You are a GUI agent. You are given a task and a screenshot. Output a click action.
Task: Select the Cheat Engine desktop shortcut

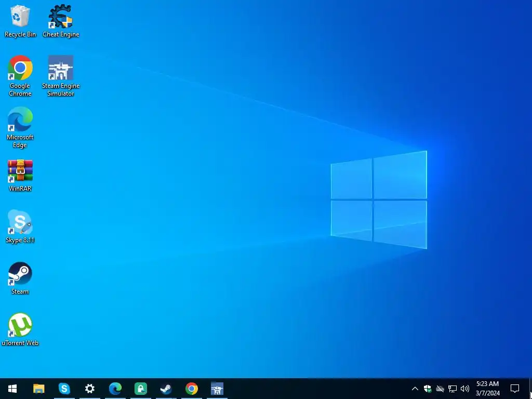click(61, 21)
